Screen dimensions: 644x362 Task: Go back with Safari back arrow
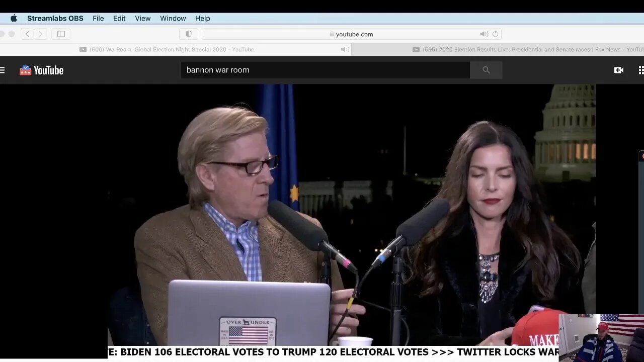[x=27, y=34]
